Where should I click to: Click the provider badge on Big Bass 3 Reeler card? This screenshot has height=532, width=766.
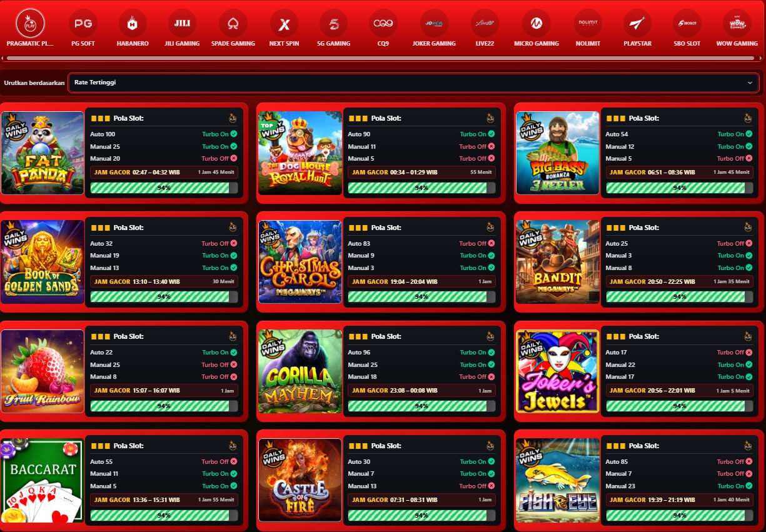point(748,118)
